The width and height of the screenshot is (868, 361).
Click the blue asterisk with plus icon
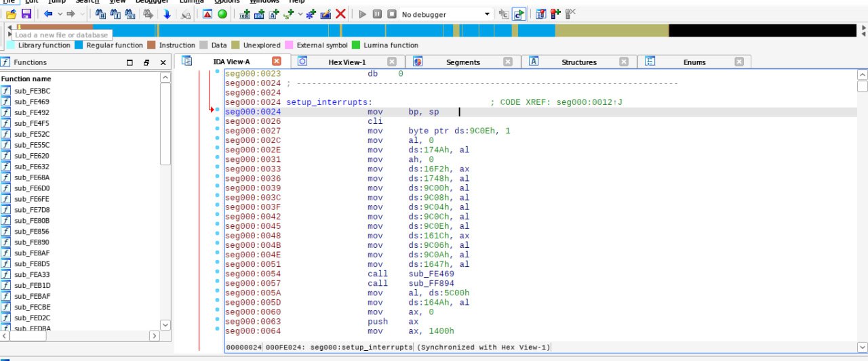coord(311,14)
